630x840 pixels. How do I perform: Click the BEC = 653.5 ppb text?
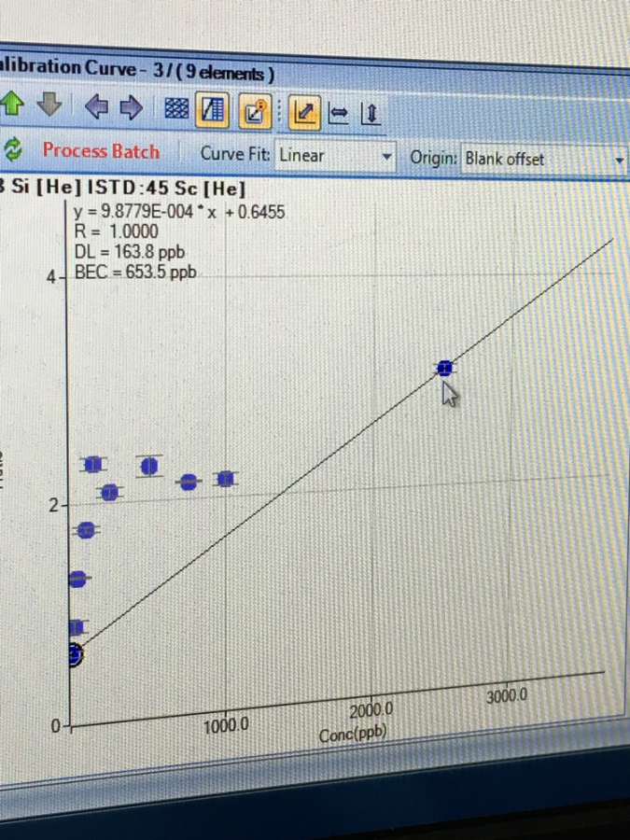point(135,273)
